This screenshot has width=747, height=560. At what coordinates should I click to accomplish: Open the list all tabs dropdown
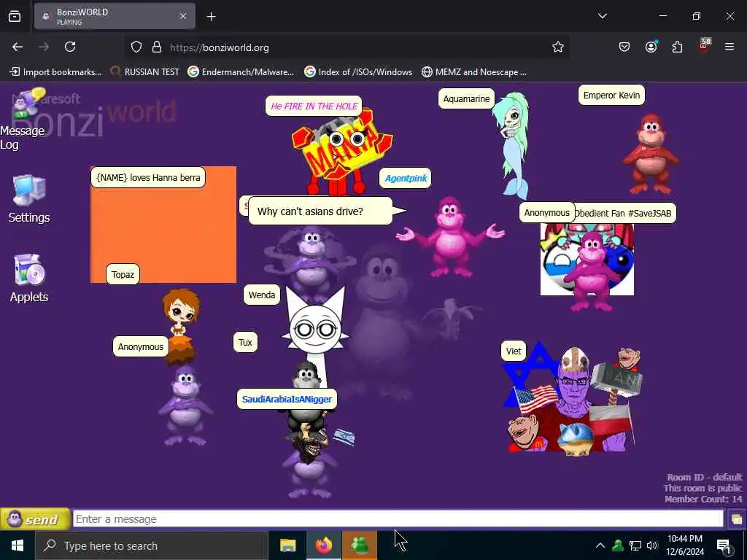coord(603,16)
